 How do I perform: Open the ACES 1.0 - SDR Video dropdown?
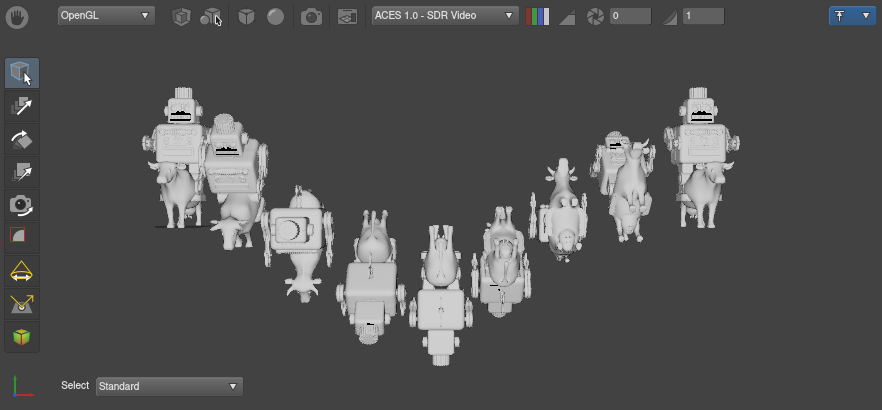pyautogui.click(x=444, y=16)
